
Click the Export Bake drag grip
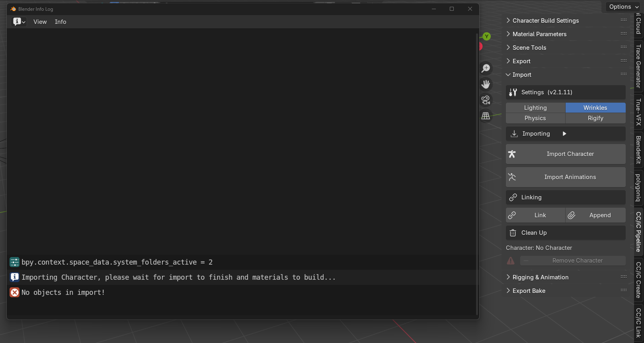point(623,290)
